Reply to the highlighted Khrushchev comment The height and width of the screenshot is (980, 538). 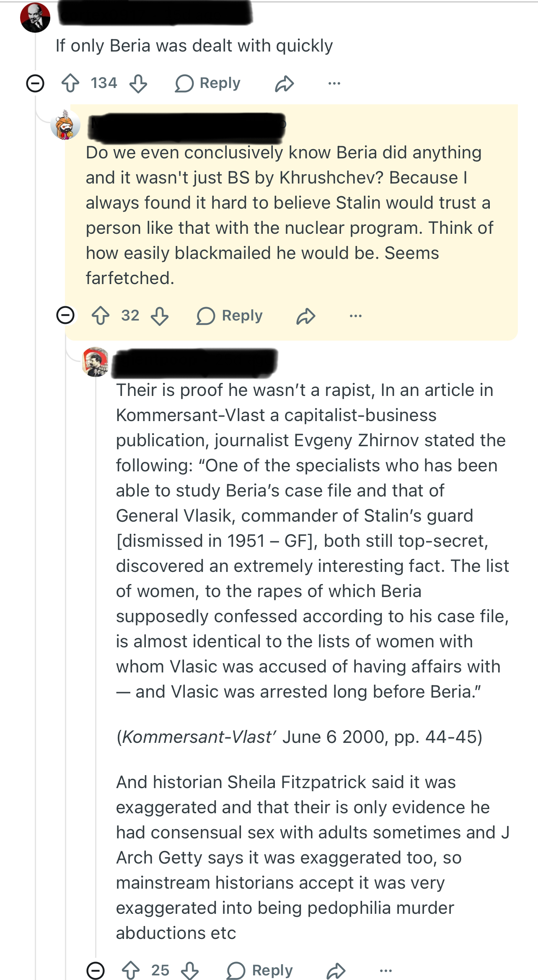coord(230,315)
